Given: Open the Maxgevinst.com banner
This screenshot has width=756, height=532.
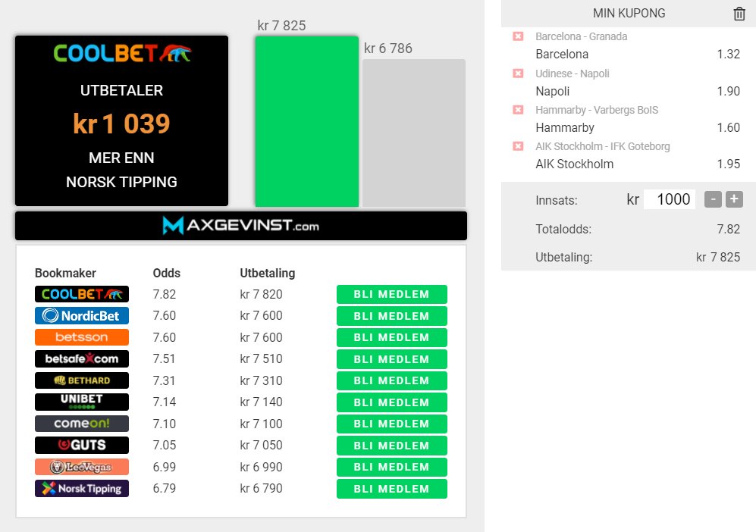Looking at the screenshot, I should (x=241, y=226).
